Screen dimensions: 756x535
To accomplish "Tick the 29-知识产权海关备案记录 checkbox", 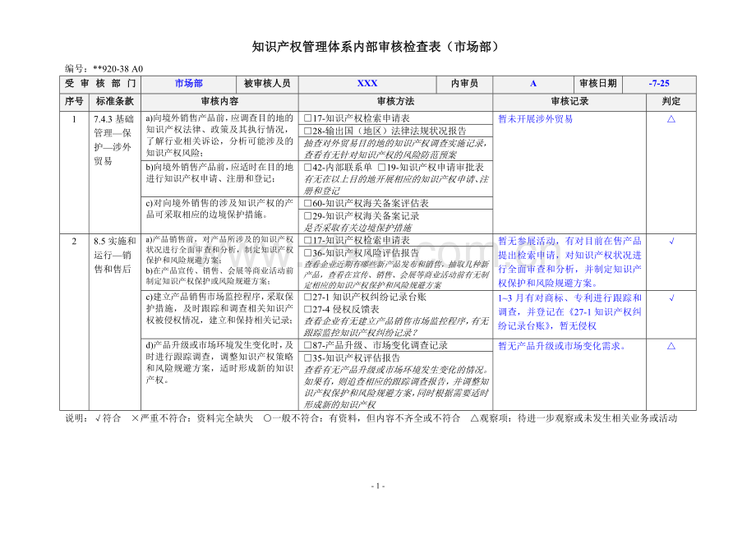I will 307,216.
